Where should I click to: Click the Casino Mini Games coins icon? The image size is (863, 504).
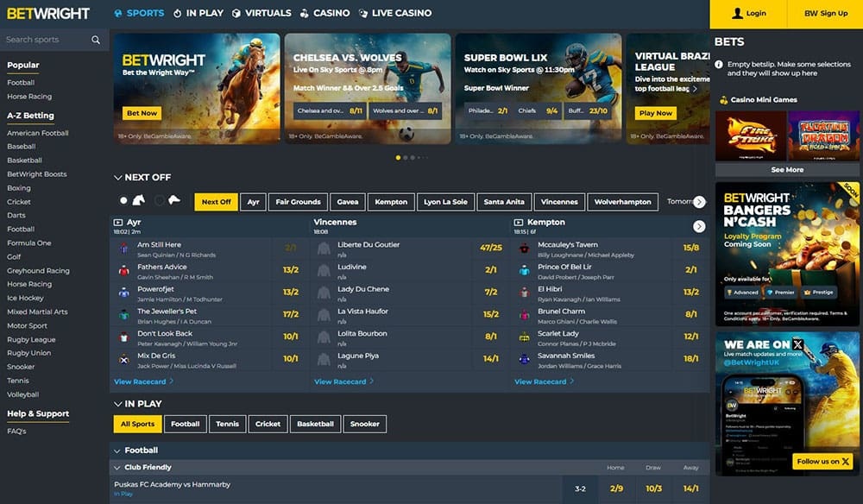(x=724, y=100)
